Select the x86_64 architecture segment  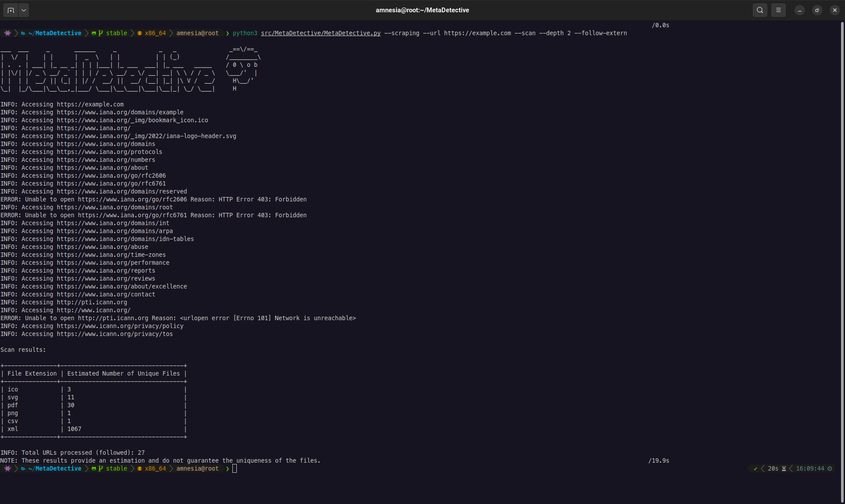(155, 33)
